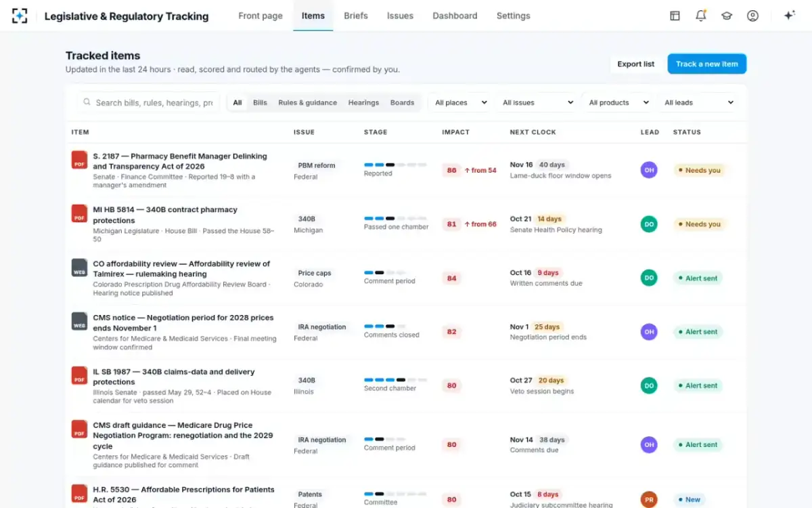
Task: Click the Alert sent status on CMS notice row
Action: coord(698,332)
